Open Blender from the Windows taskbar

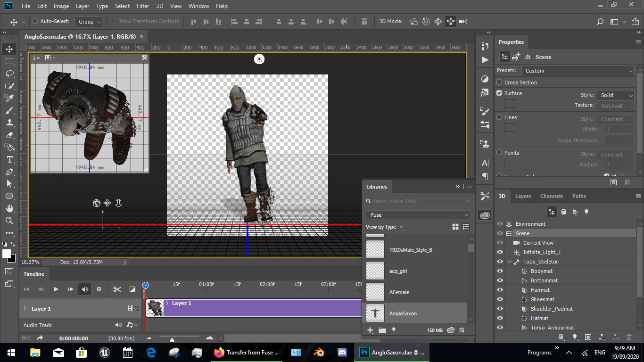(x=318, y=352)
